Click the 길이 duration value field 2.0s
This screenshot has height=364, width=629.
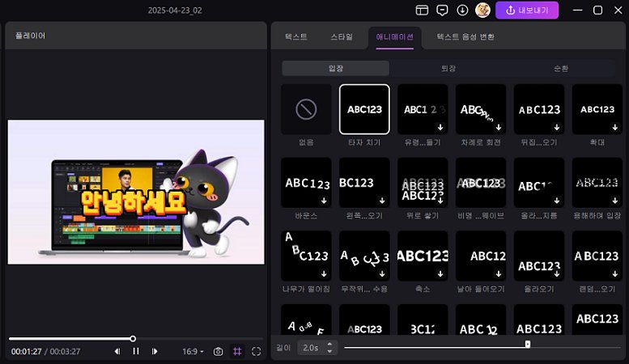point(311,348)
